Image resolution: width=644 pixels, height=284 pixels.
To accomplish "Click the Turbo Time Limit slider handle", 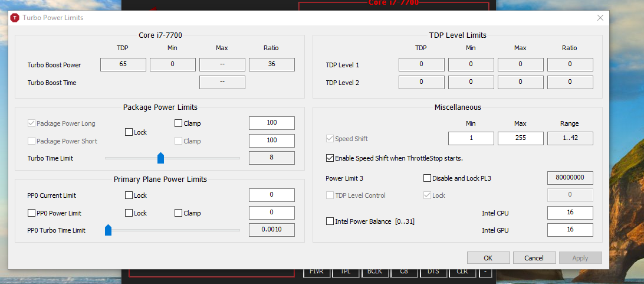I will click(160, 158).
